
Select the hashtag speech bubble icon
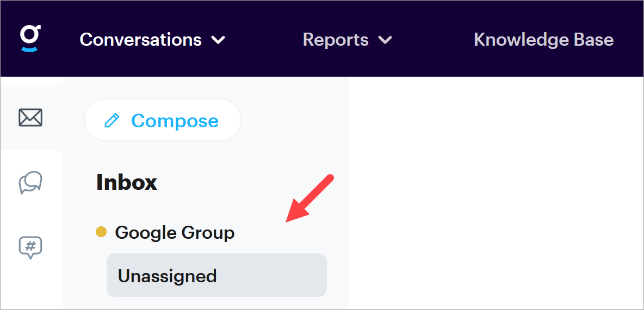click(x=30, y=247)
